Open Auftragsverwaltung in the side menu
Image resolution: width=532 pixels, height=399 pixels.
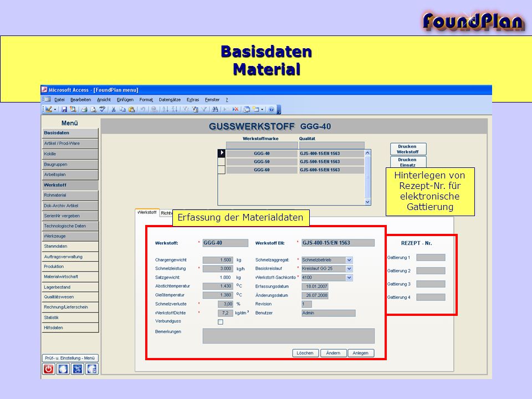70,257
